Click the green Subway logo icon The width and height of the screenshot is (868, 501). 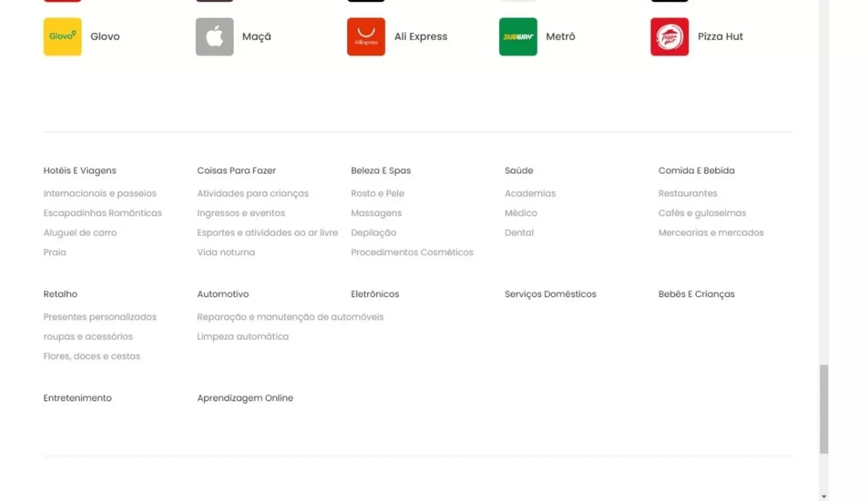tap(518, 37)
